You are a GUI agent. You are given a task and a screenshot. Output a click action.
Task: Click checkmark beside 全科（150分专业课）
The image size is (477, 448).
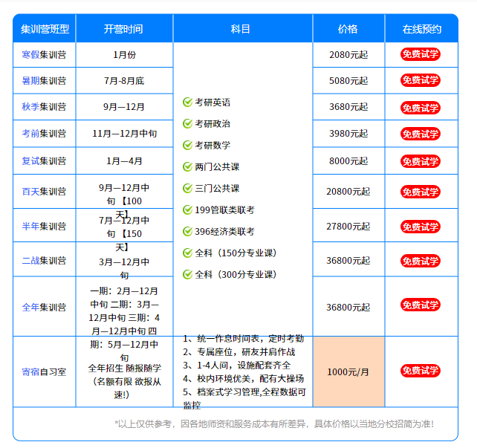pos(187,253)
